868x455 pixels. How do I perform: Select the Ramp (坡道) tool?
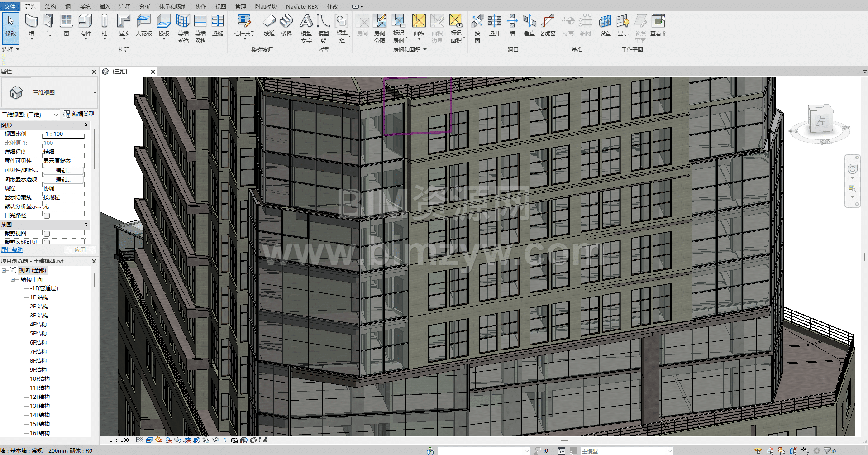[269, 25]
